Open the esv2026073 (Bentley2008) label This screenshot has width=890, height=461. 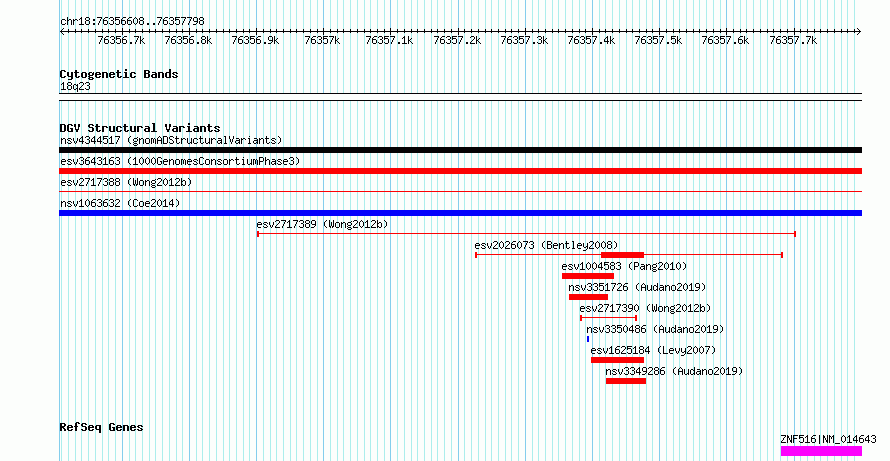click(546, 245)
